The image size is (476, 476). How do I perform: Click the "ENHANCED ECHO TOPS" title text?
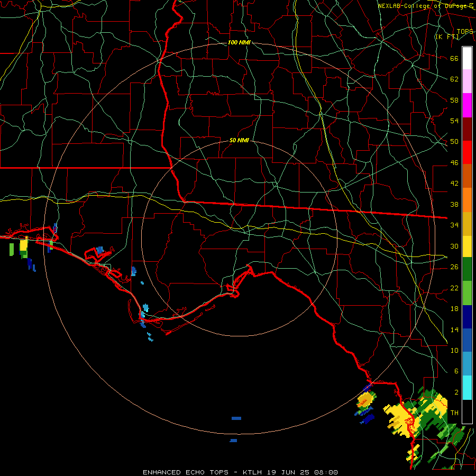coord(186,472)
